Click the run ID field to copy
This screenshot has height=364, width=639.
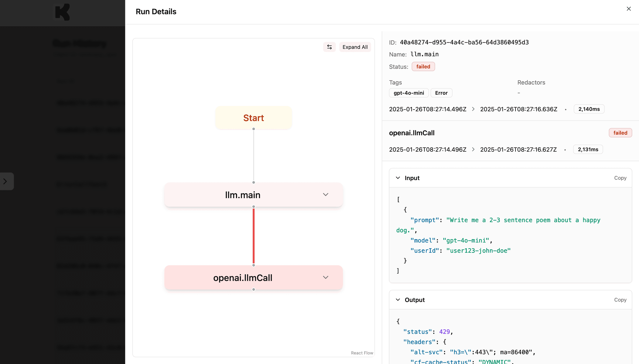464,42
